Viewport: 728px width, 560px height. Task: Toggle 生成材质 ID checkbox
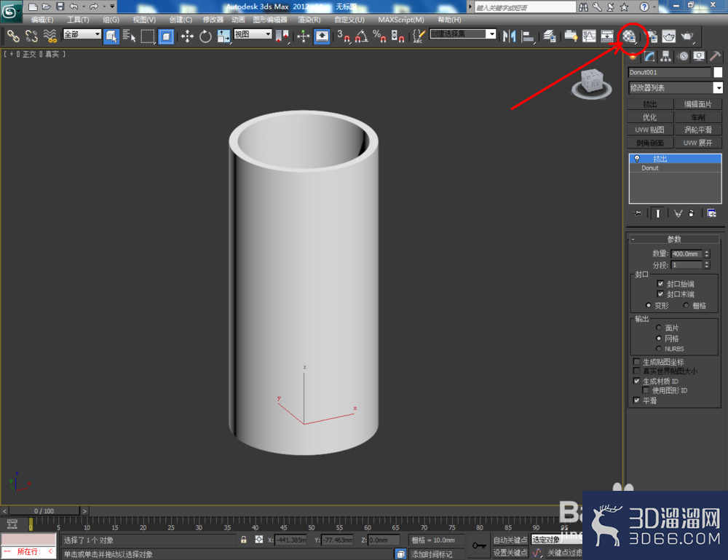[636, 382]
